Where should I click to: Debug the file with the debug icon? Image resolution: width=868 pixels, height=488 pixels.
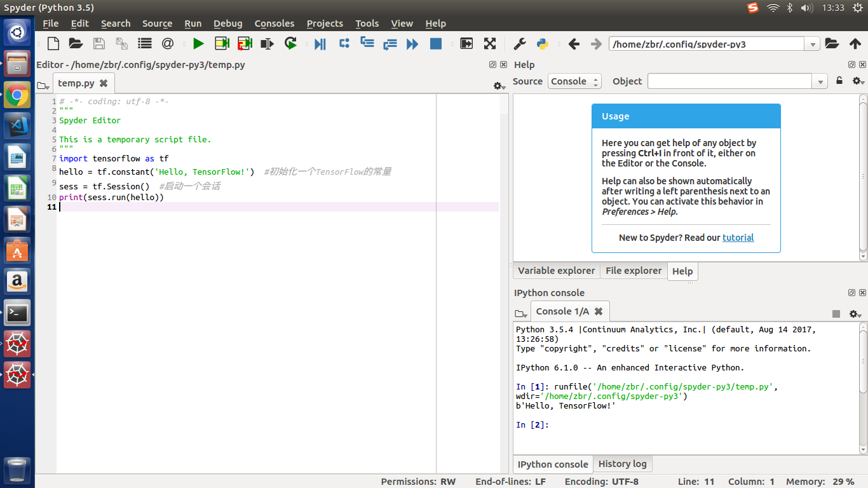pyautogui.click(x=320, y=43)
